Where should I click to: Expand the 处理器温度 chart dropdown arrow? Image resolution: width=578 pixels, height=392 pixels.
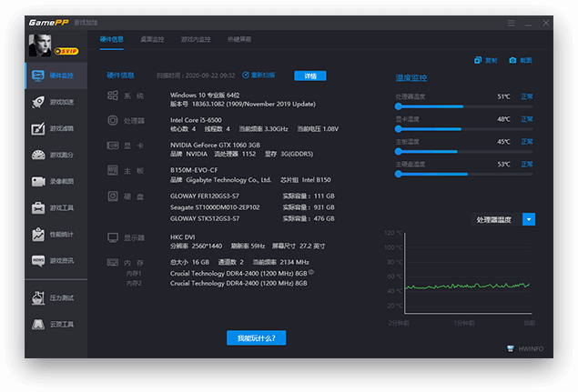coord(529,219)
